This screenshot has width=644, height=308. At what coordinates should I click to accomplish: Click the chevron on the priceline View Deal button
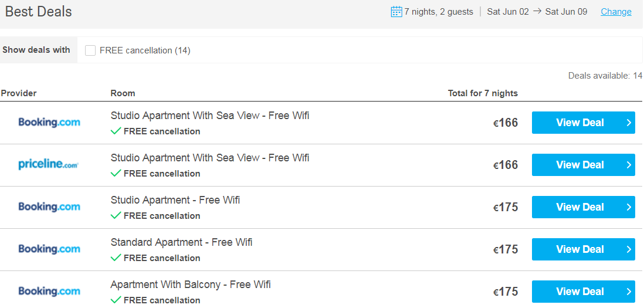click(x=628, y=165)
